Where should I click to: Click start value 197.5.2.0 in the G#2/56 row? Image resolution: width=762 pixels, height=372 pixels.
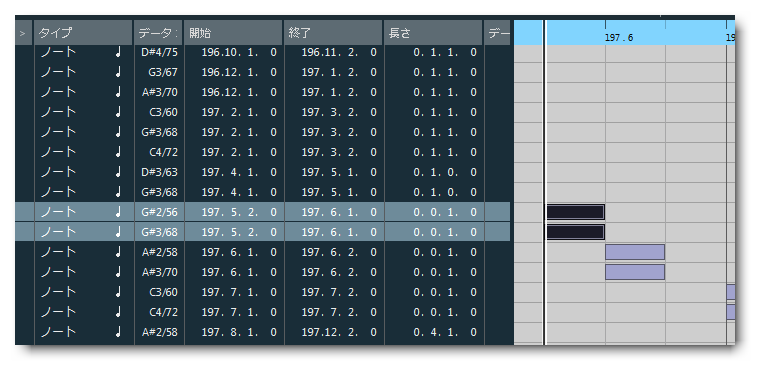pos(239,212)
